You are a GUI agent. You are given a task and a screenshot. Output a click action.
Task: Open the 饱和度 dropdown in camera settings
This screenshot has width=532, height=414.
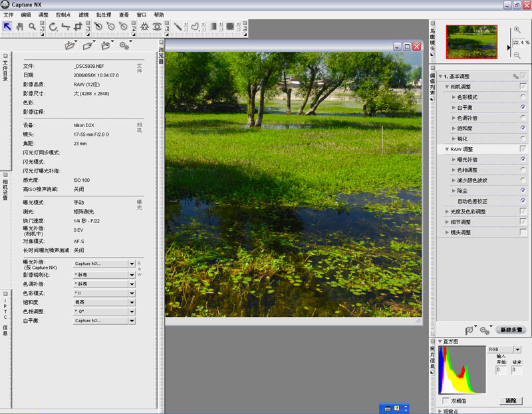pyautogui.click(x=132, y=302)
